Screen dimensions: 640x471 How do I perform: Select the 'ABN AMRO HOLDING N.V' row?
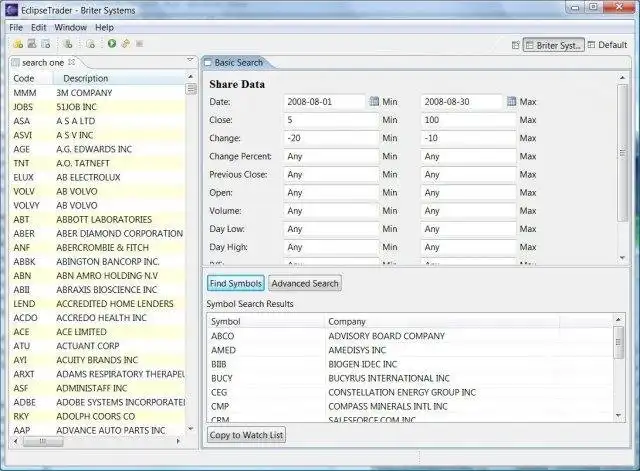pos(98,276)
